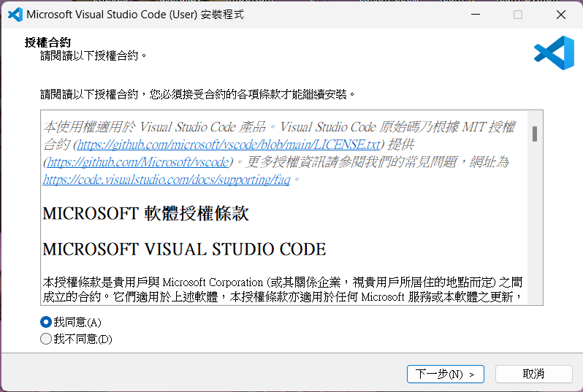The width and height of the screenshot is (583, 392).
Task: Click the 取消 button
Action: click(x=533, y=374)
